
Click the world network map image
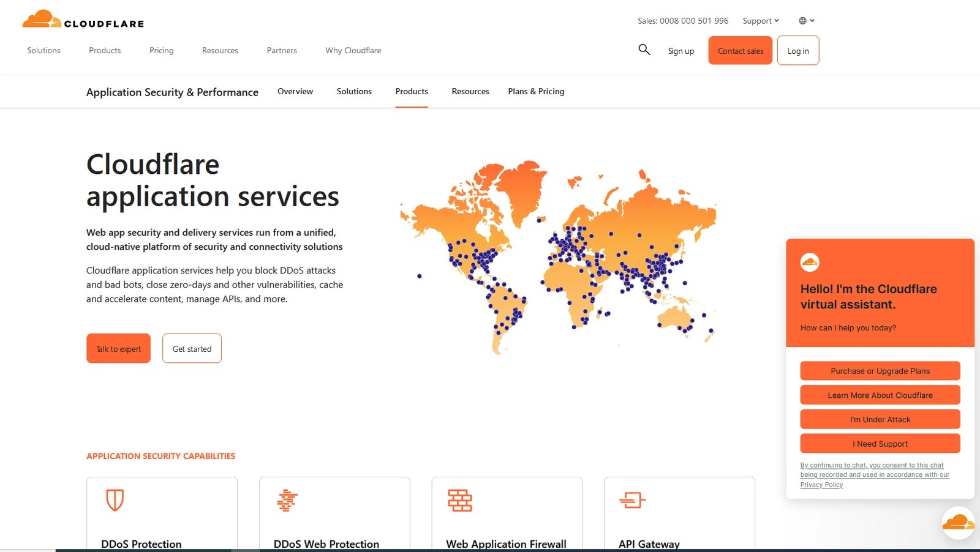coord(557,257)
